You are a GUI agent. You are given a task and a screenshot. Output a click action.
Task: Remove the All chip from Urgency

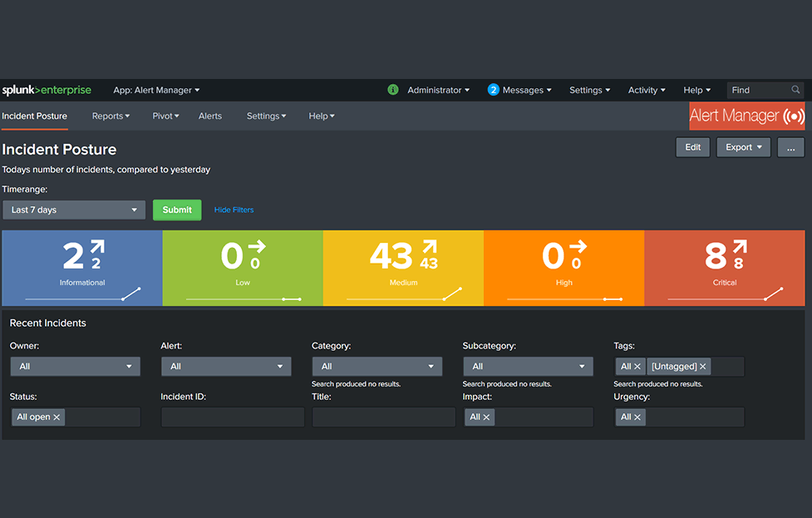click(637, 417)
